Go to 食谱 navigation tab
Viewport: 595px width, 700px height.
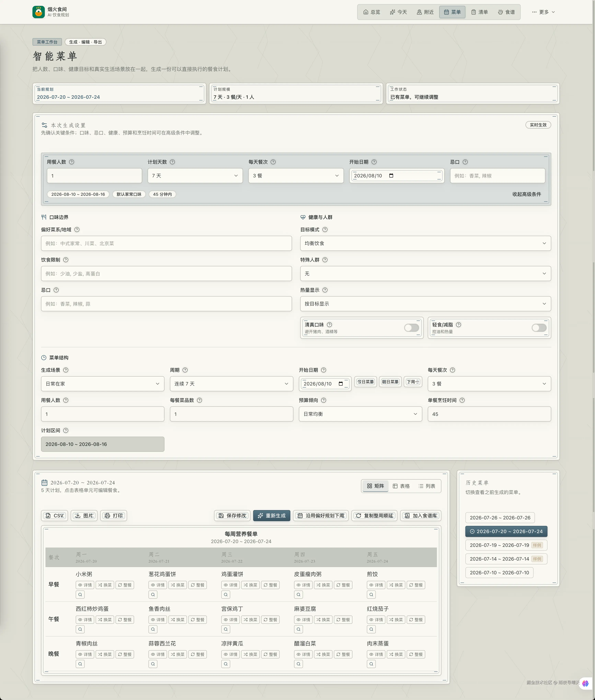coord(506,12)
